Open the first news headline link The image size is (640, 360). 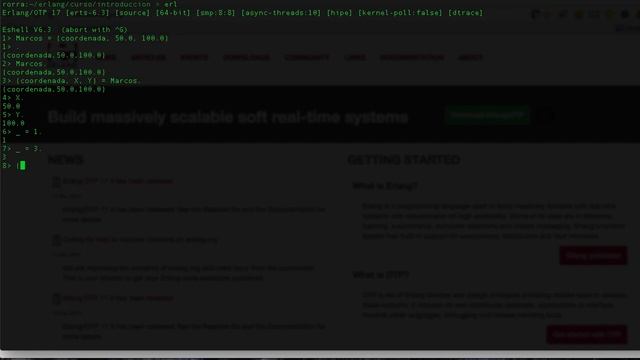pyautogui.click(x=118, y=181)
